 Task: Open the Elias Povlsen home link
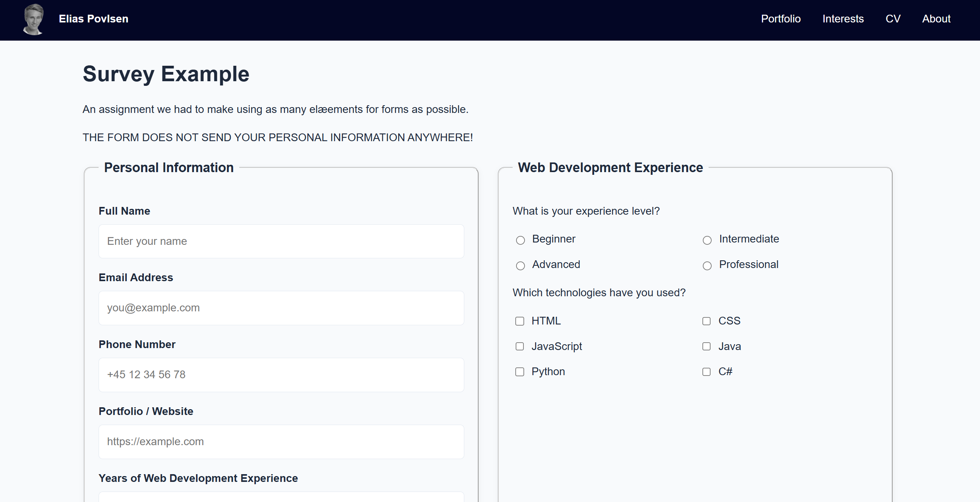click(x=93, y=19)
